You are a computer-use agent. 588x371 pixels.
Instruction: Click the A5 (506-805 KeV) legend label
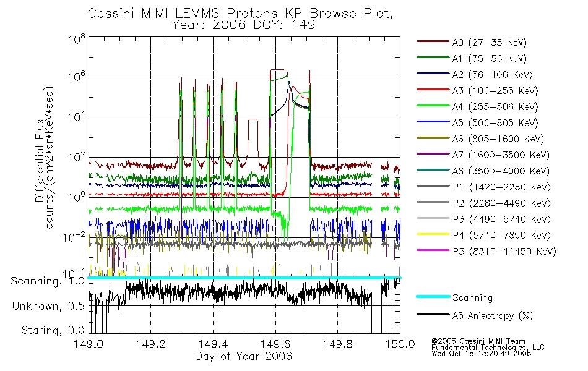coord(495,123)
